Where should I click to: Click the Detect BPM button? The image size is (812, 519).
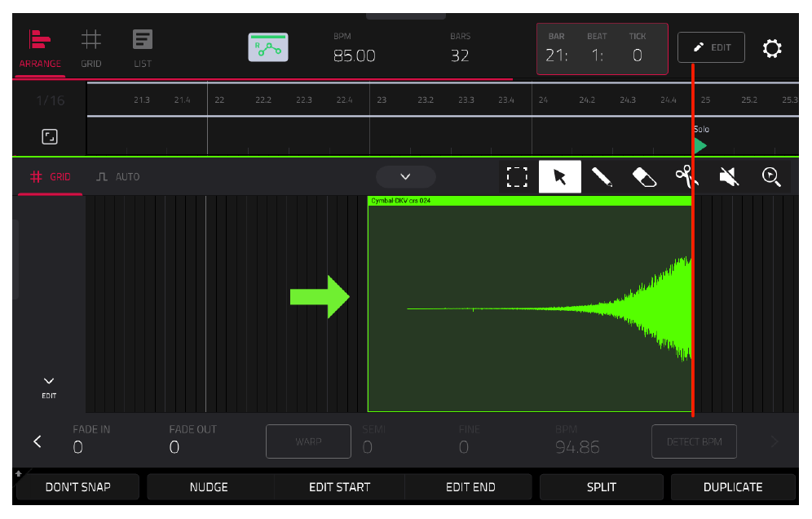pyautogui.click(x=694, y=441)
